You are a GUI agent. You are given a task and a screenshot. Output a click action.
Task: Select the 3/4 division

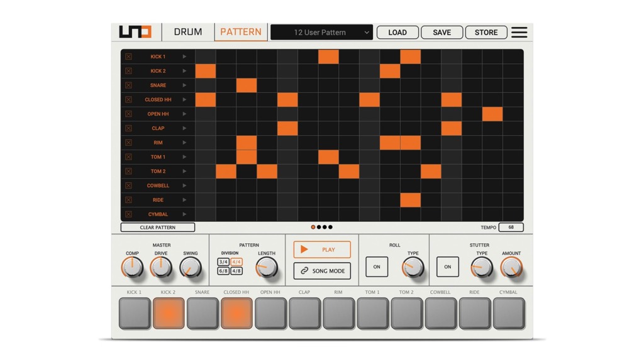coord(223,262)
